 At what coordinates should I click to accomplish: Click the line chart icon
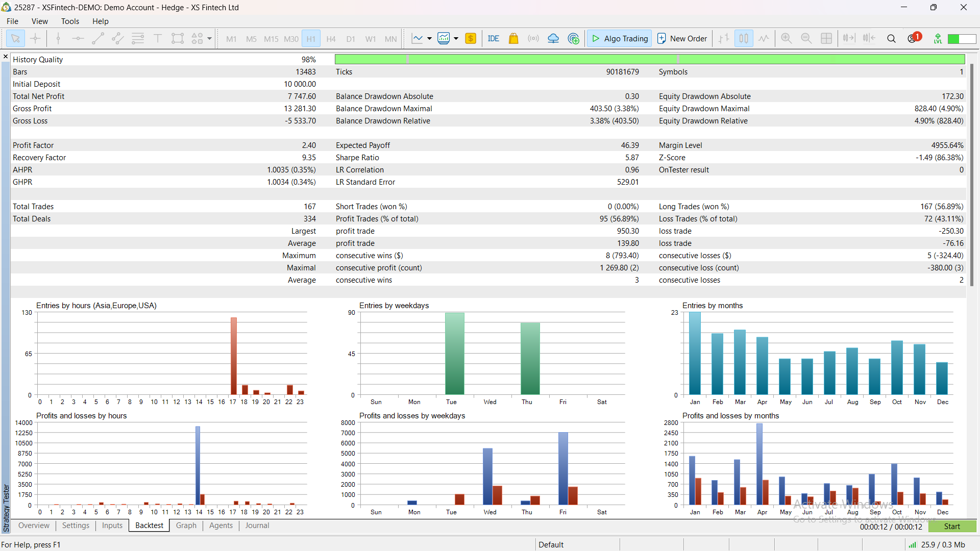point(418,38)
